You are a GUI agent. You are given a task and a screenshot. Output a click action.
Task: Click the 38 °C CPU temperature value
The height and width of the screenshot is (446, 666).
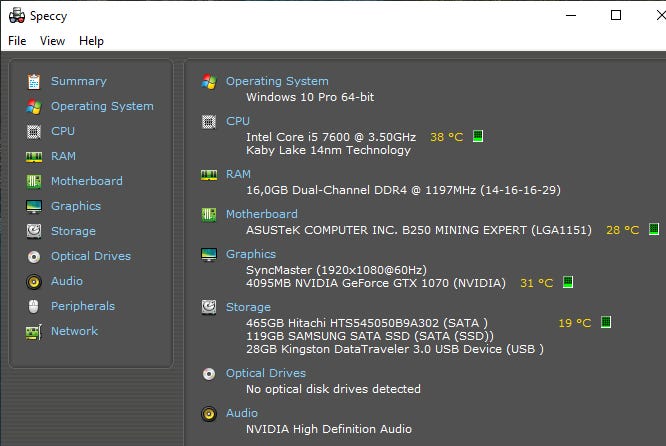point(446,137)
